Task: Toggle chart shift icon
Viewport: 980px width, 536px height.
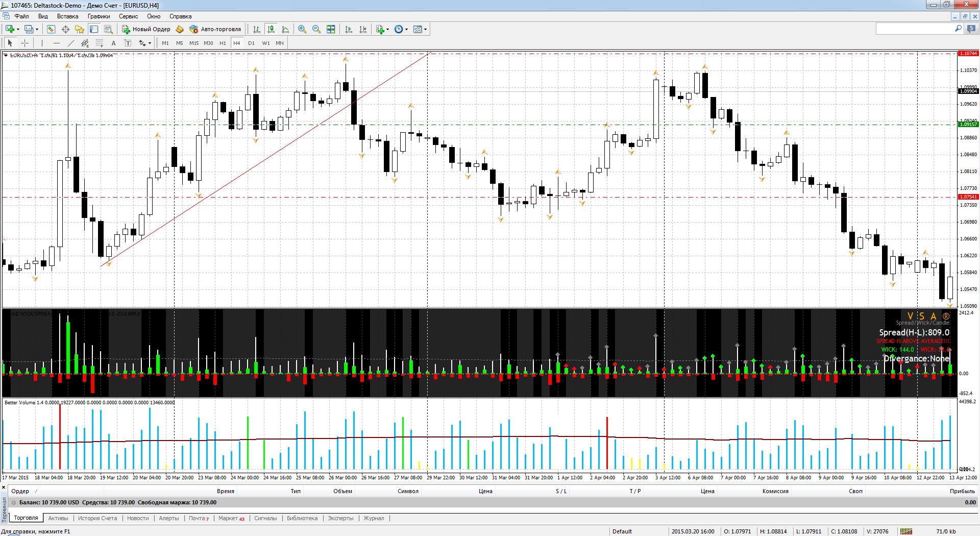Action: pos(363,29)
